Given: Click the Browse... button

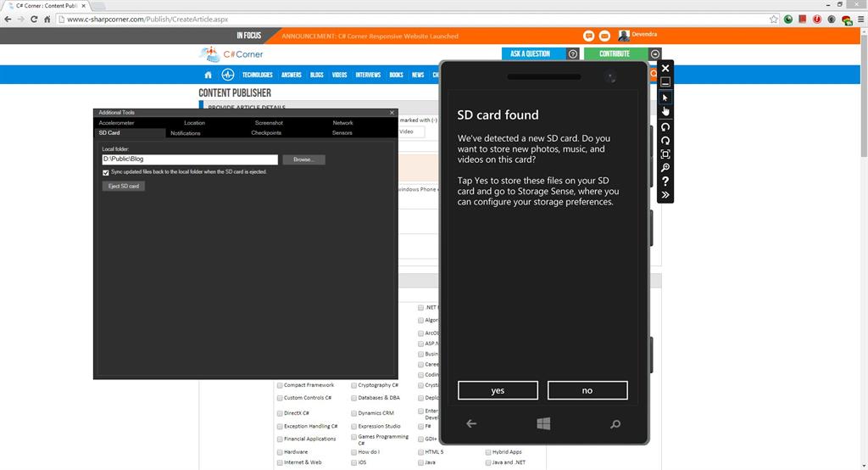Looking at the screenshot, I should click(x=304, y=159).
